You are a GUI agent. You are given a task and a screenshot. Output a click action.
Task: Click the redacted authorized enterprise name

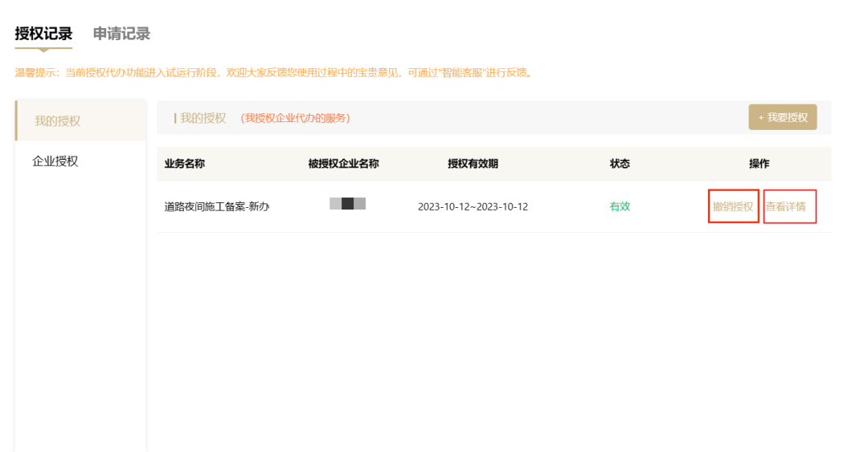click(x=347, y=204)
